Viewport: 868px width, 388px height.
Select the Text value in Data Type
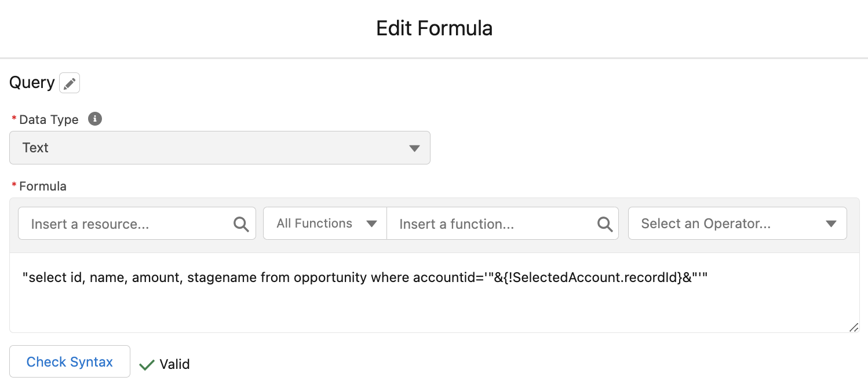[35, 148]
